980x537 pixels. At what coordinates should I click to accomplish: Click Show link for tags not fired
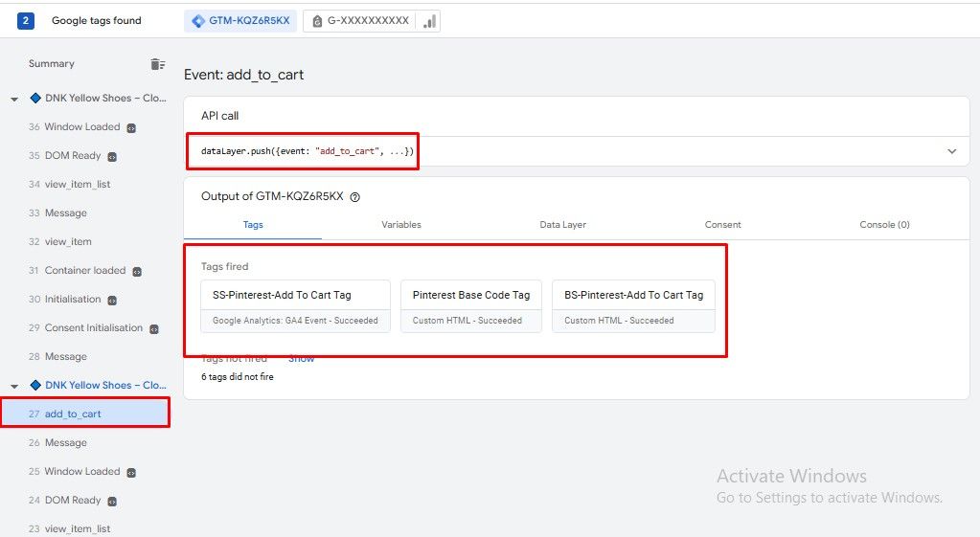click(x=301, y=359)
